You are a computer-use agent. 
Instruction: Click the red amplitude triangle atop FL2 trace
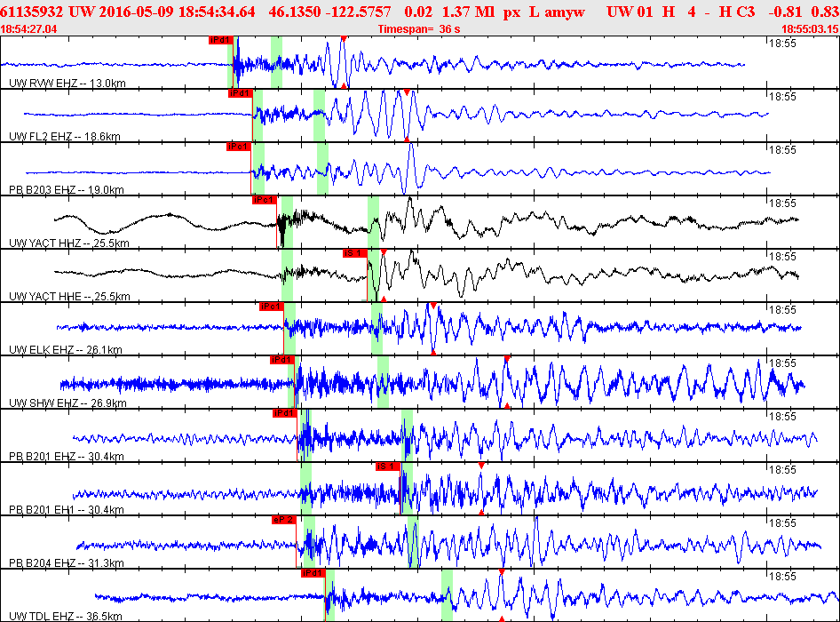pyautogui.click(x=408, y=92)
